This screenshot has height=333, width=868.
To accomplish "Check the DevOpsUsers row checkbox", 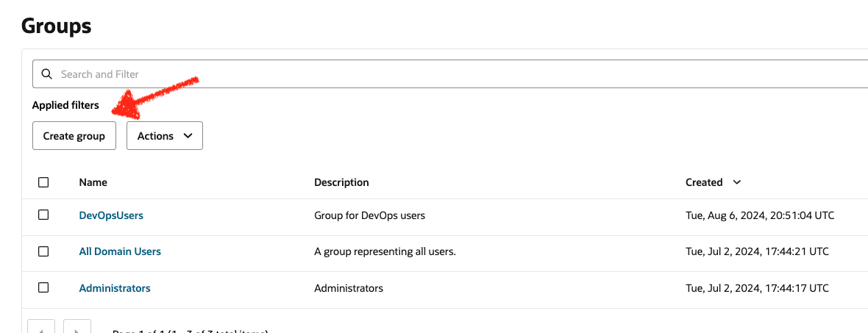I will tap(43, 215).
